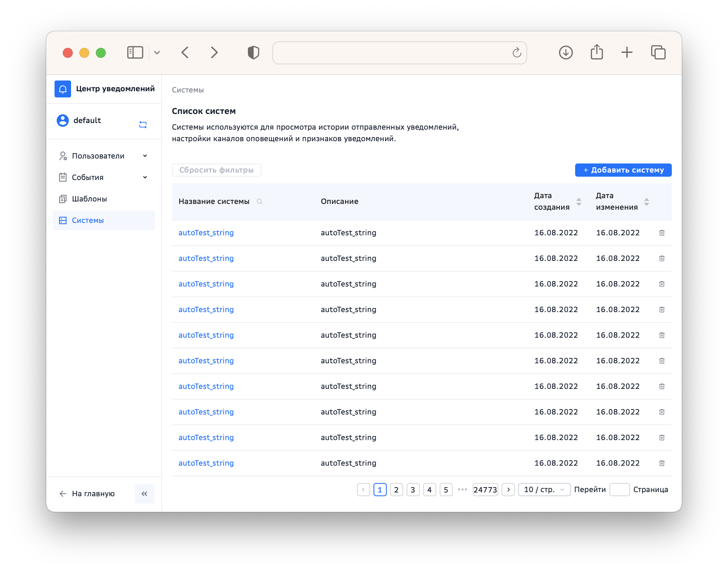Go to page 4
This screenshot has width=728, height=573.
pyautogui.click(x=429, y=490)
